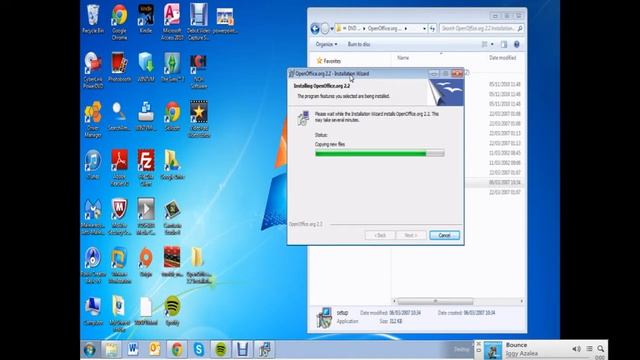Select installer wizard taskbar button

pos(264,349)
